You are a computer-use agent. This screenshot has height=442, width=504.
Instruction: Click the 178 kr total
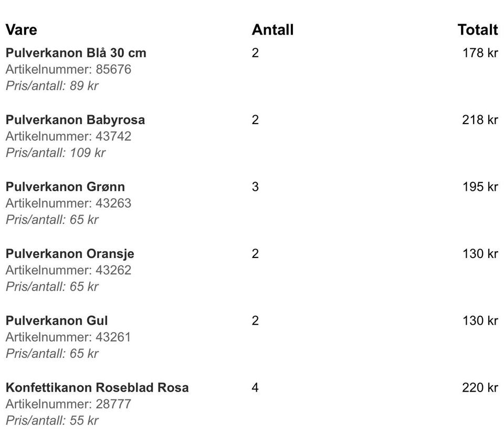(x=480, y=53)
